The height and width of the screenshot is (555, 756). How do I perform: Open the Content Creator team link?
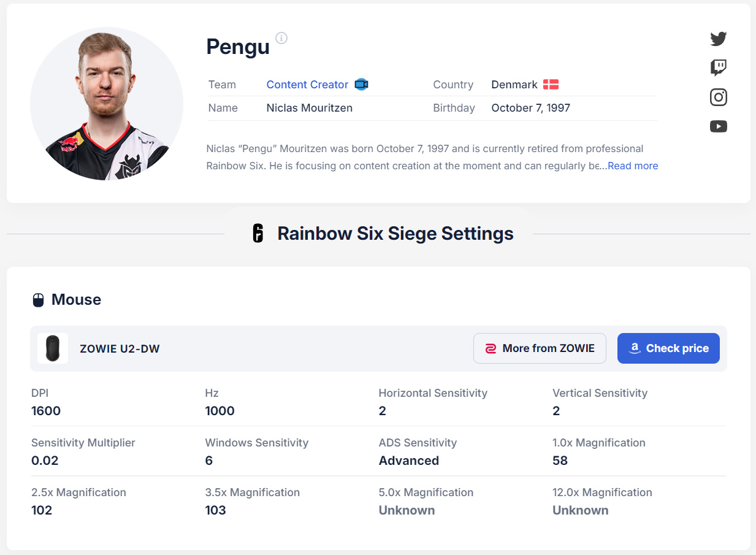point(307,85)
